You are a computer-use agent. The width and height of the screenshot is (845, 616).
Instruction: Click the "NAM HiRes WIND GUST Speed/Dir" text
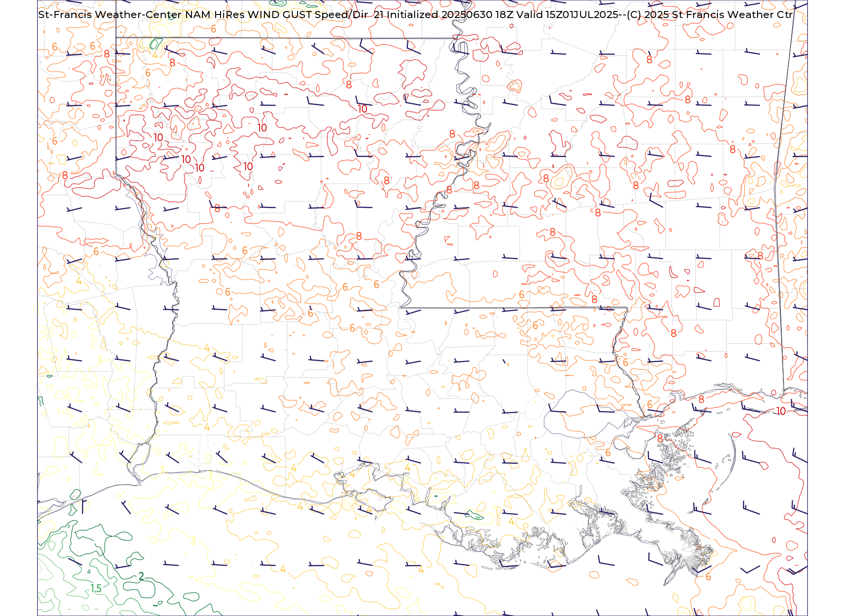click(276, 15)
